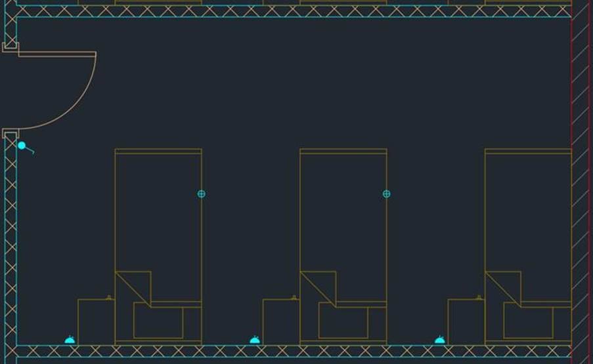
Task: Select the small lamp symbol on the left nightstand
Action: (109, 298)
